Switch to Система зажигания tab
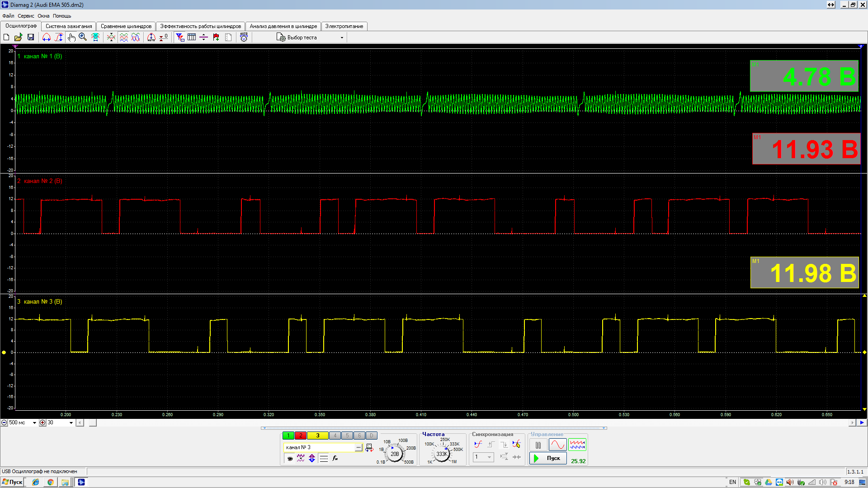The height and width of the screenshot is (488, 868). pyautogui.click(x=69, y=26)
